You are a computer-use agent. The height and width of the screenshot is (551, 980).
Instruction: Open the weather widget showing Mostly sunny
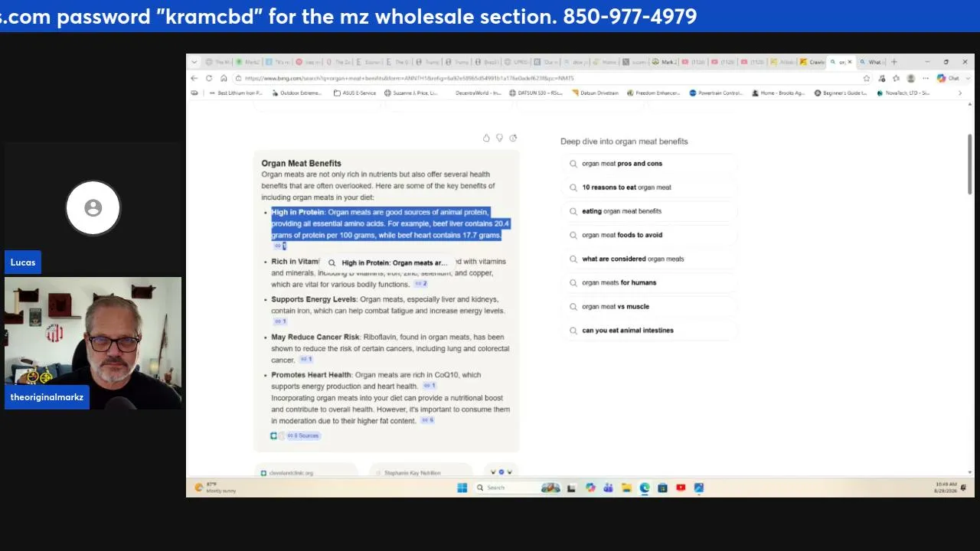[216, 487]
